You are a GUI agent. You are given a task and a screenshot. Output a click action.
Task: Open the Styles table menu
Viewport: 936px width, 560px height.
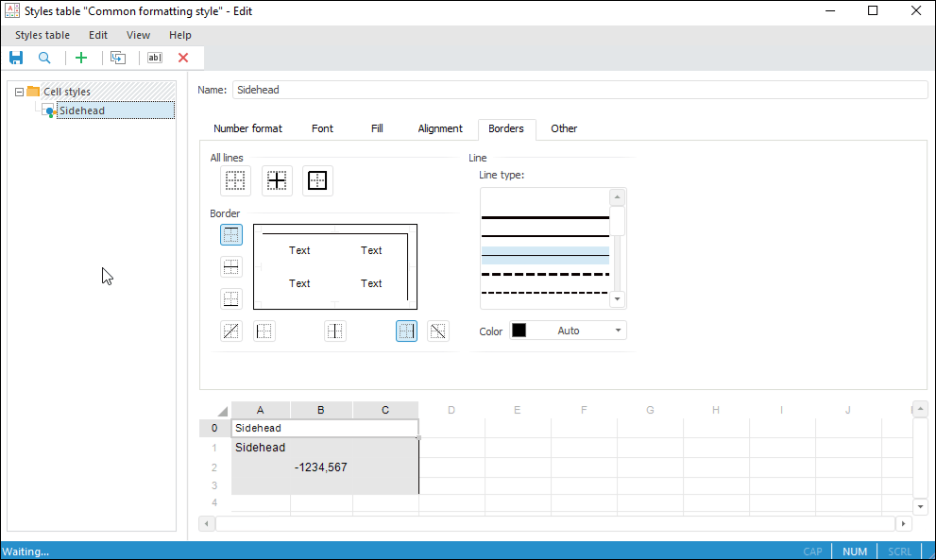click(43, 35)
